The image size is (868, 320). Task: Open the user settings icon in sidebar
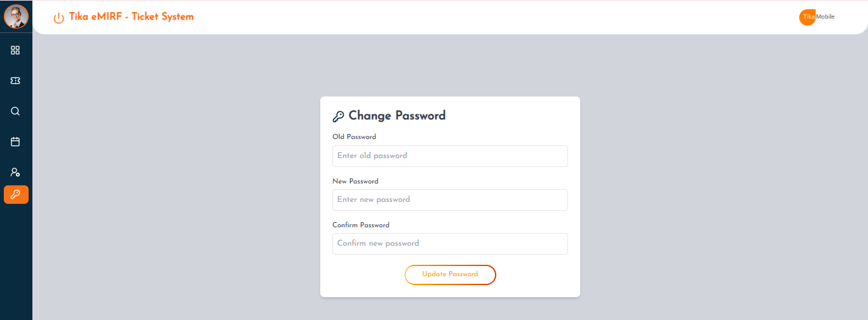tap(16, 172)
